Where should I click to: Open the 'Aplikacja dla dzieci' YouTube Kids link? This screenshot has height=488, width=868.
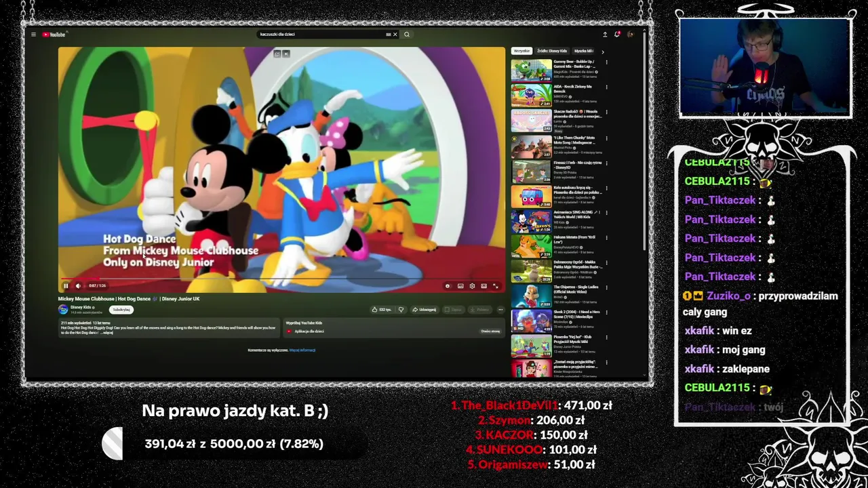pyautogui.click(x=309, y=331)
